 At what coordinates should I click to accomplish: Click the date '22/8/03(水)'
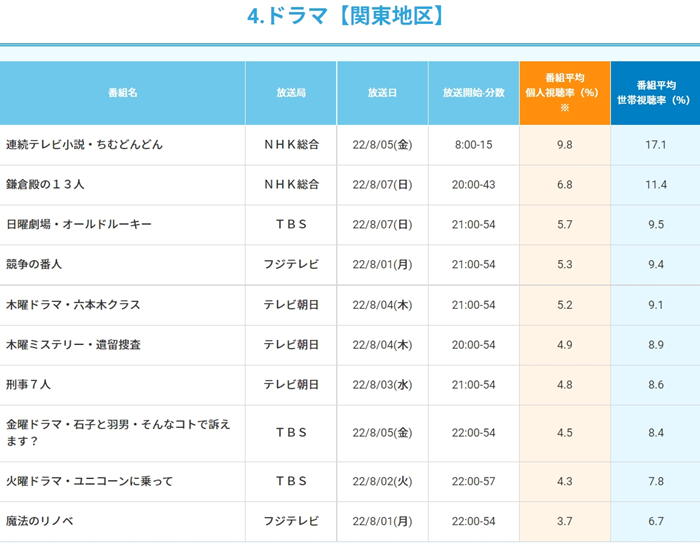click(x=382, y=384)
